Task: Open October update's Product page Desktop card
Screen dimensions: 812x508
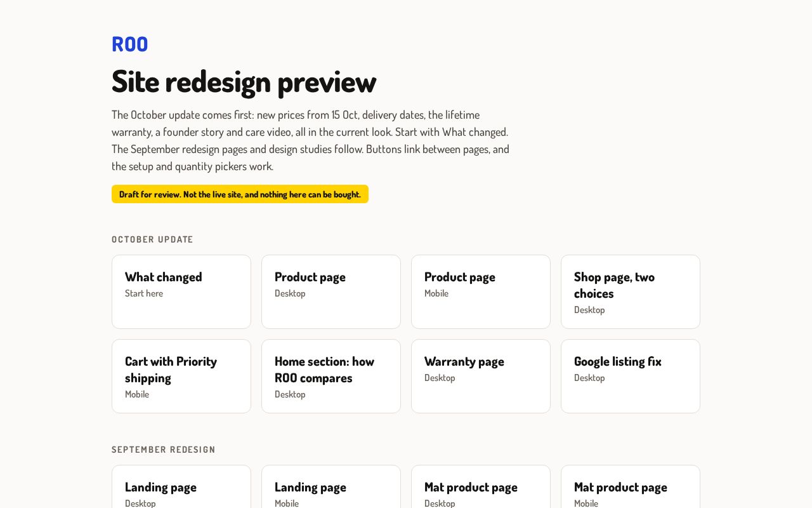Action: point(331,291)
